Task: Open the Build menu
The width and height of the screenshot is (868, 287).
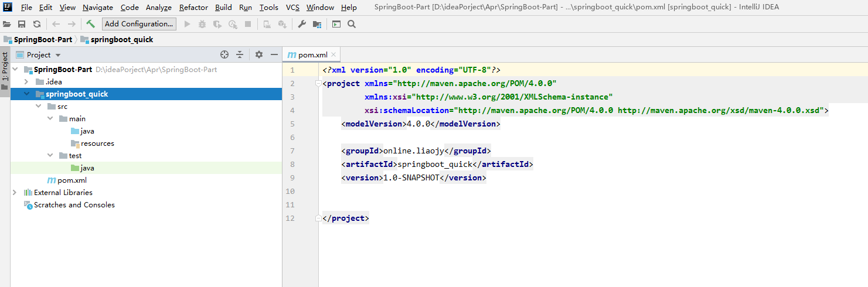Action: (223, 8)
